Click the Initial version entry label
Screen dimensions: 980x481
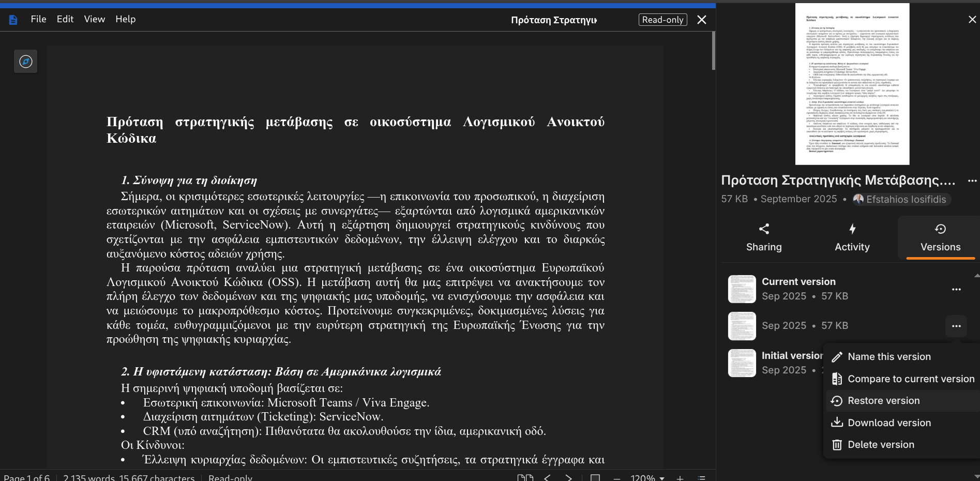(792, 355)
